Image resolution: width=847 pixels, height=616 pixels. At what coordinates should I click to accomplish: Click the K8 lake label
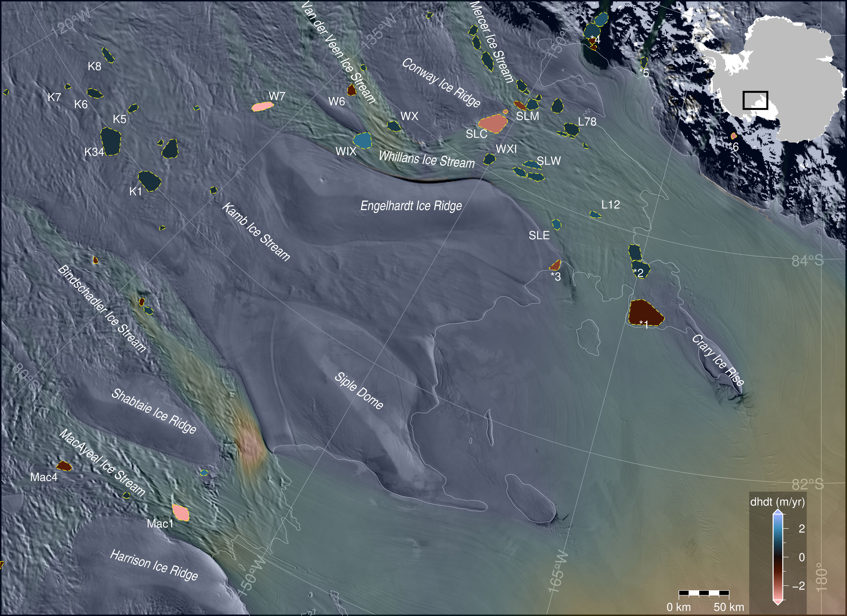[94, 66]
